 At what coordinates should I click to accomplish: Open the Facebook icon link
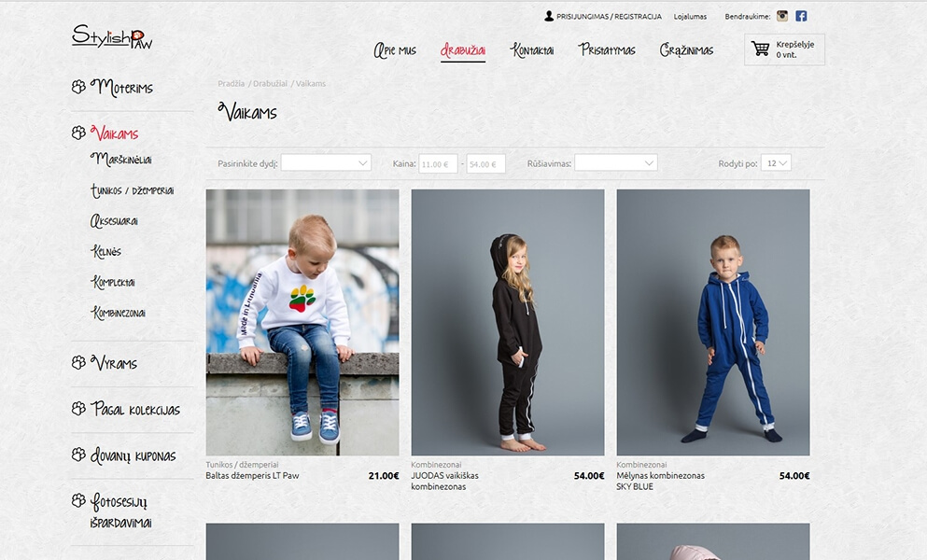pos(801,16)
